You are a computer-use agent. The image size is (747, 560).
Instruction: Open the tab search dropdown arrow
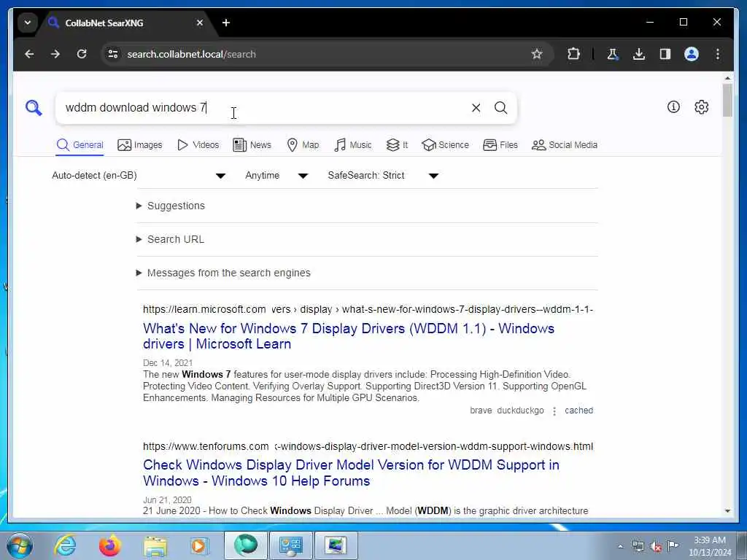click(x=28, y=23)
